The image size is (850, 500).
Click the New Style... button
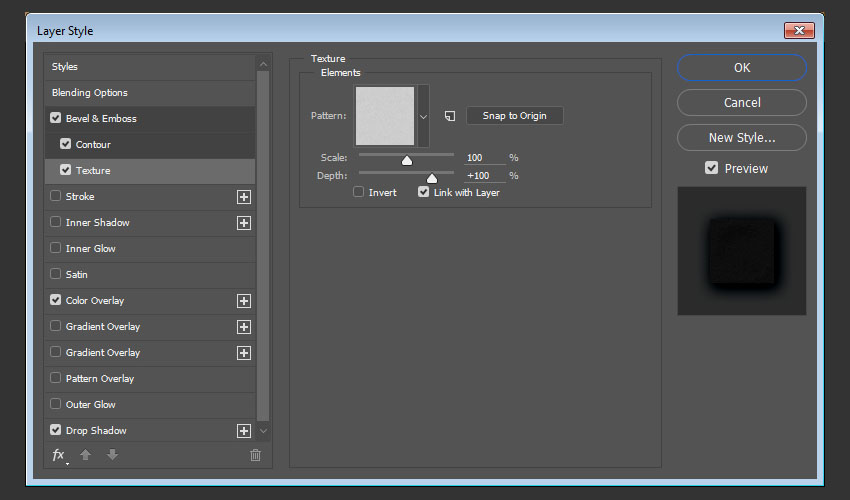pos(742,138)
